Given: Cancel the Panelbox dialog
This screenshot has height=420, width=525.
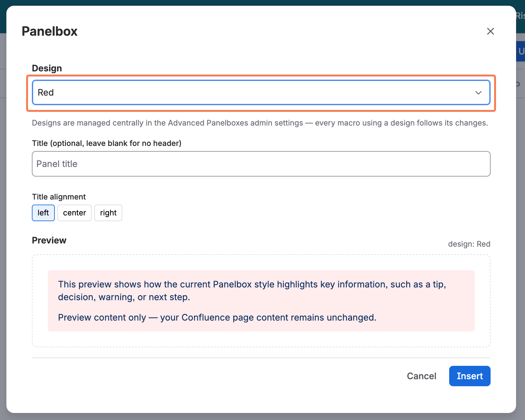Looking at the screenshot, I should click(421, 376).
